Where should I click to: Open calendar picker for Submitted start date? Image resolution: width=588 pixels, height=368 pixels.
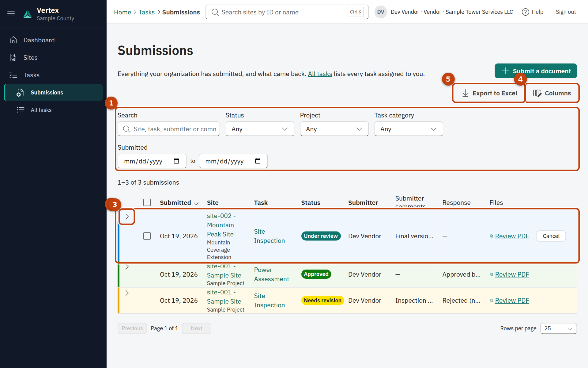(x=176, y=161)
